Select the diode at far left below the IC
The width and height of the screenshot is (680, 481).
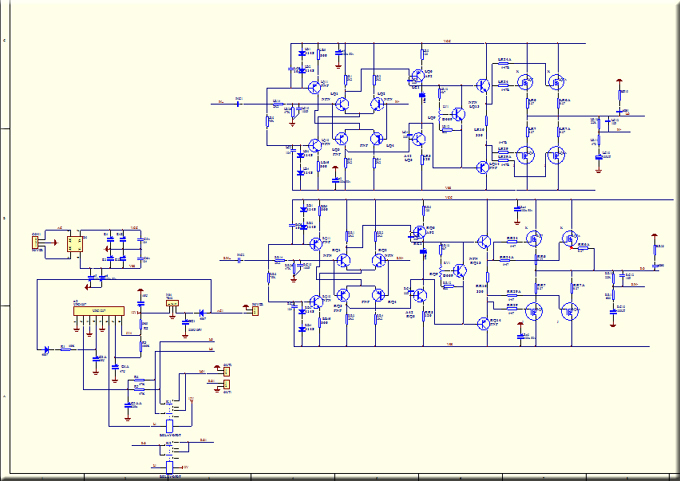[48, 350]
